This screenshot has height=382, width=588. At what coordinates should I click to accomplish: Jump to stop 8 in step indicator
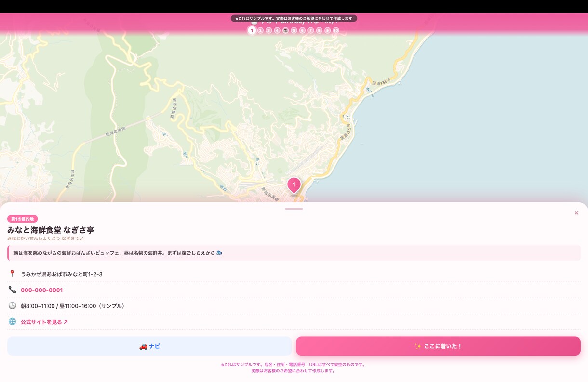pyautogui.click(x=319, y=30)
